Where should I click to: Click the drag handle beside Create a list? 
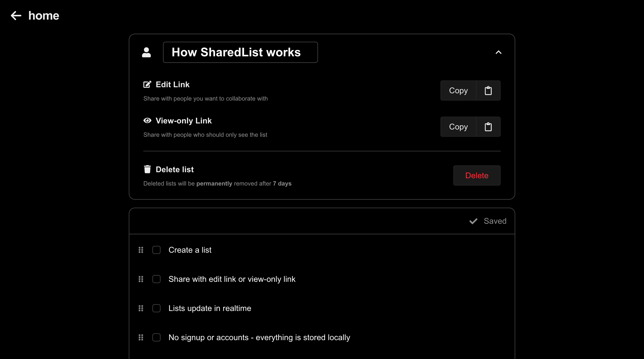(x=141, y=250)
